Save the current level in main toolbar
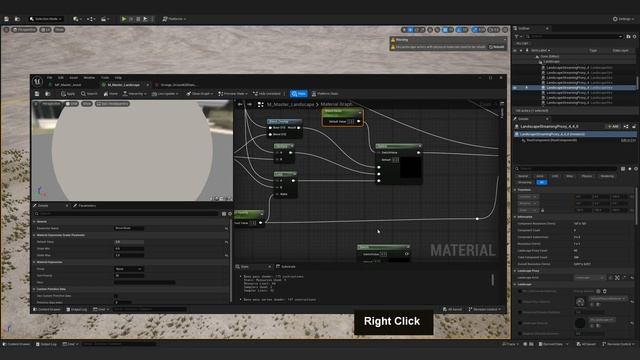 tap(7, 19)
